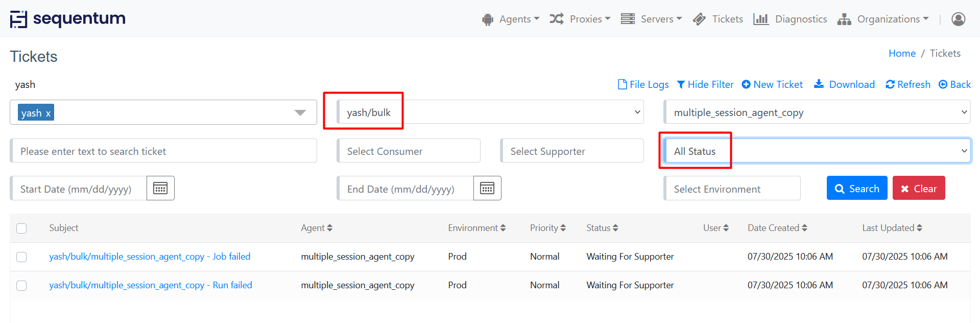Open the yash/bulk project dropdown
Viewport: 980px width, 323px height.
coord(490,112)
